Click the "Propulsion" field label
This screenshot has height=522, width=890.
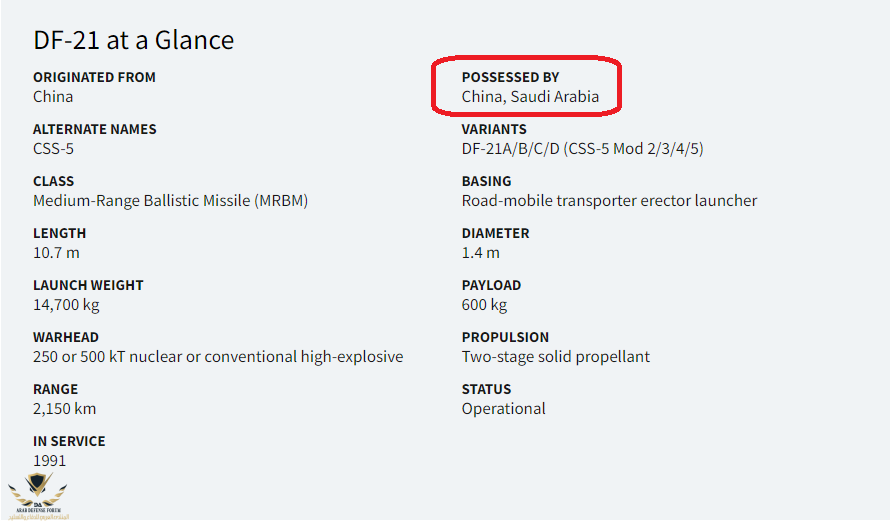[x=505, y=337]
